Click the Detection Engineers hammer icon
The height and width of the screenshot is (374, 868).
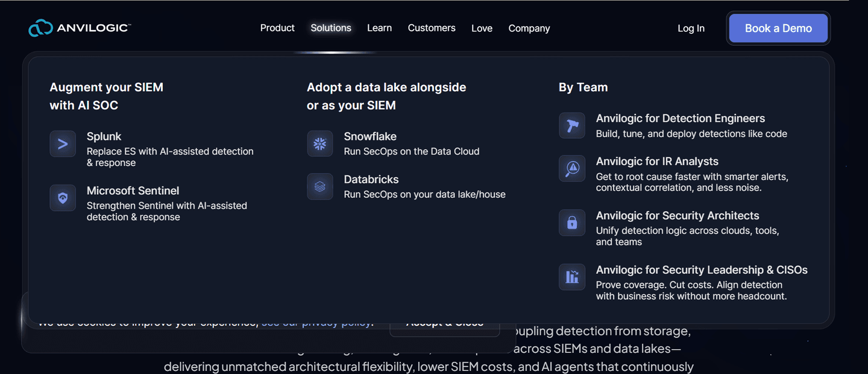[572, 125]
